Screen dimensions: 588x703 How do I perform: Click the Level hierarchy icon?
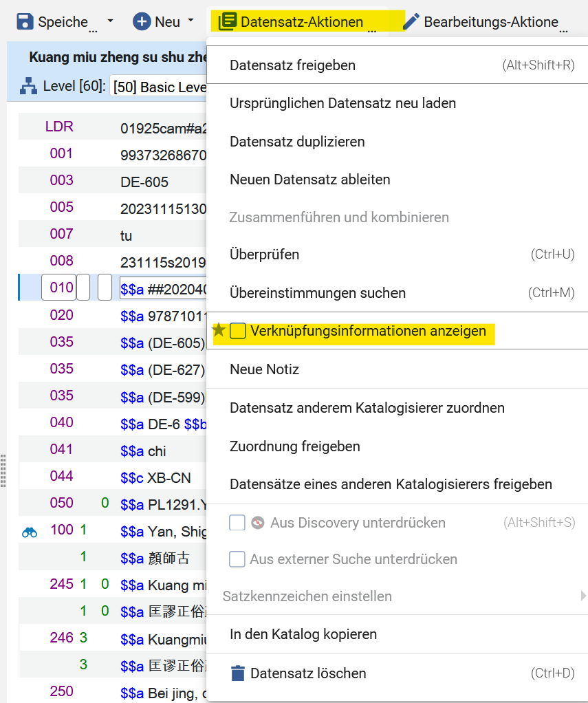point(28,87)
